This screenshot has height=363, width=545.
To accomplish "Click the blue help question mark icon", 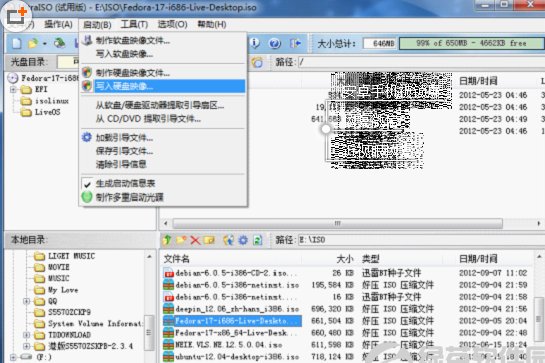I will click(275, 43).
